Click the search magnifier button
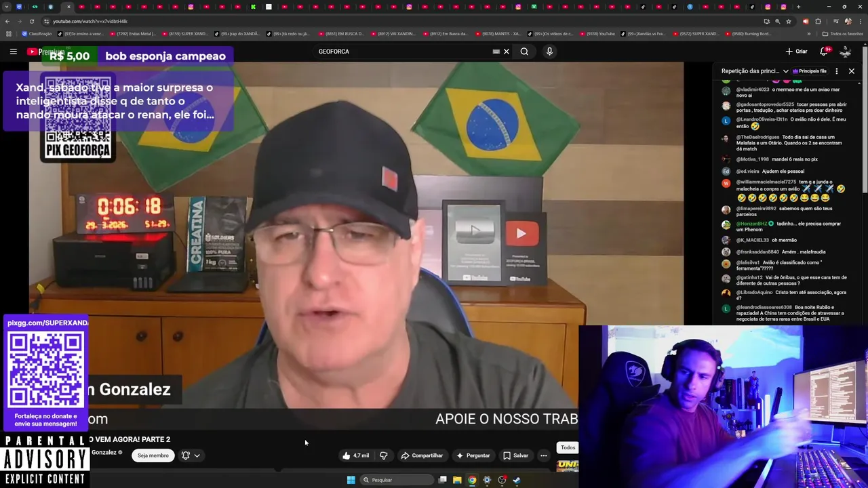This screenshot has height=488, width=868. (524, 52)
